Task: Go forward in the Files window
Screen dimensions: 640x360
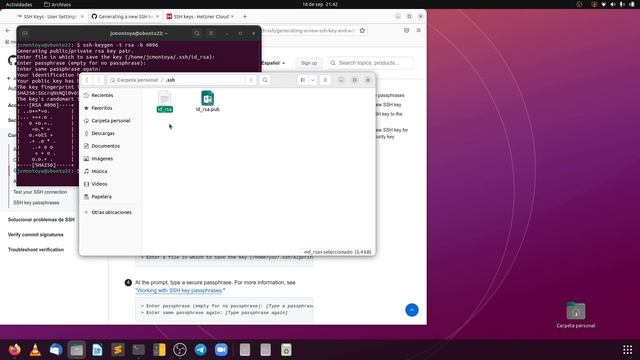Action: point(98,80)
